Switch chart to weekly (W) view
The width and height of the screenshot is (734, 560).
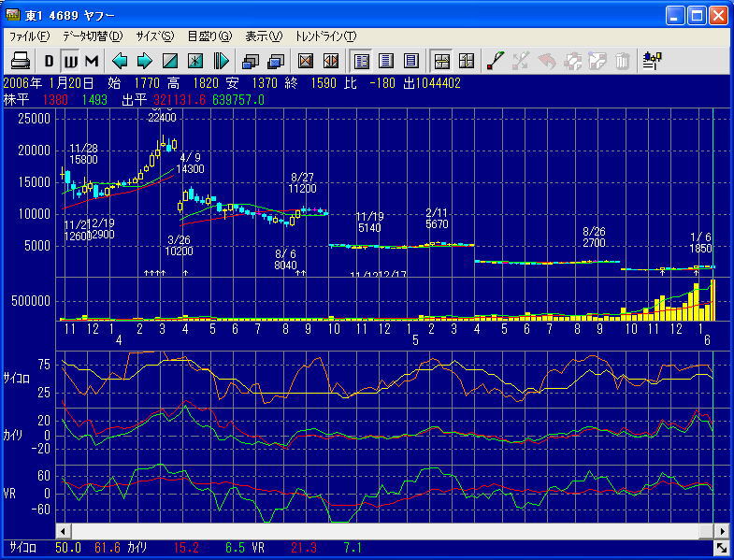[x=70, y=61]
